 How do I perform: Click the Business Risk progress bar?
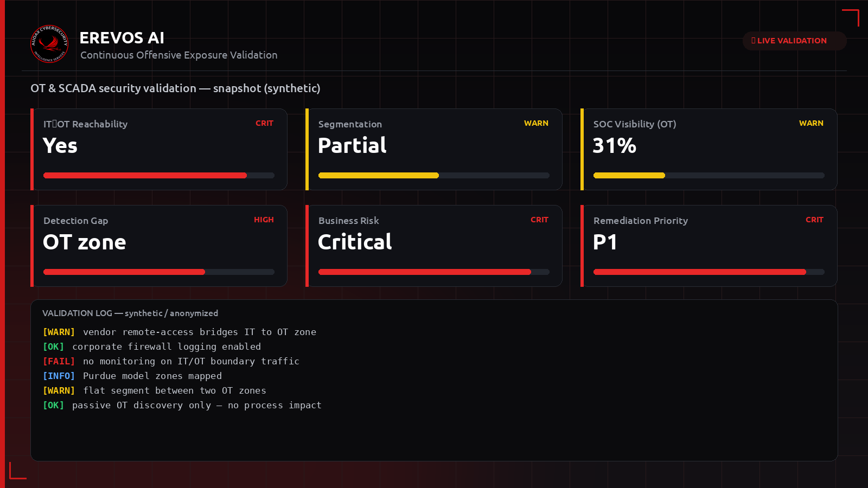[434, 272]
